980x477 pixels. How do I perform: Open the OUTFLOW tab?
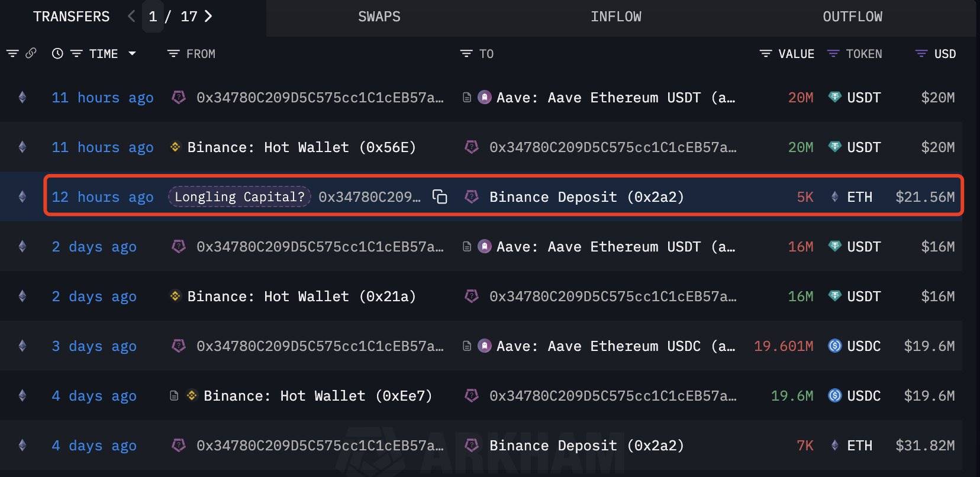[852, 17]
